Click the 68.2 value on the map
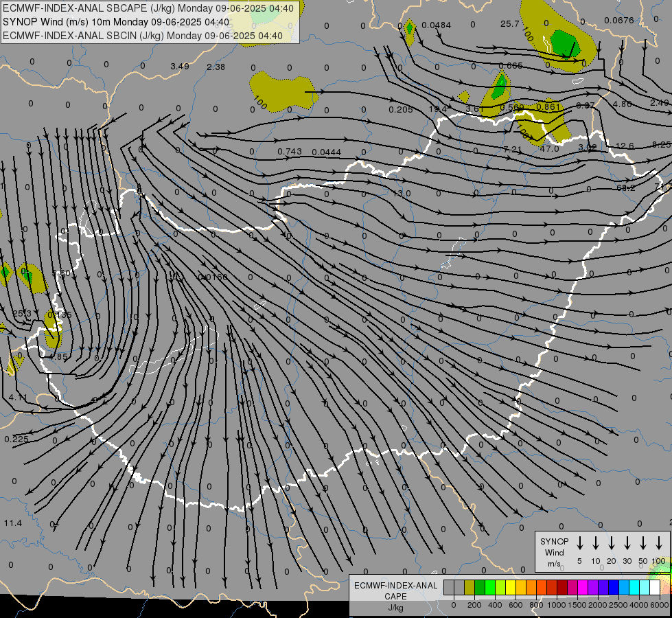 click(x=626, y=188)
